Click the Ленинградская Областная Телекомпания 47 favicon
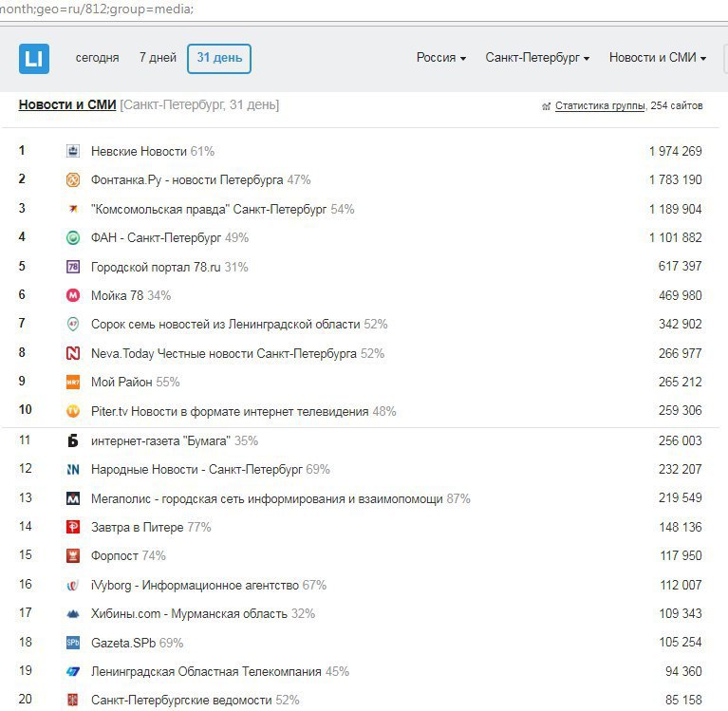 (73, 671)
